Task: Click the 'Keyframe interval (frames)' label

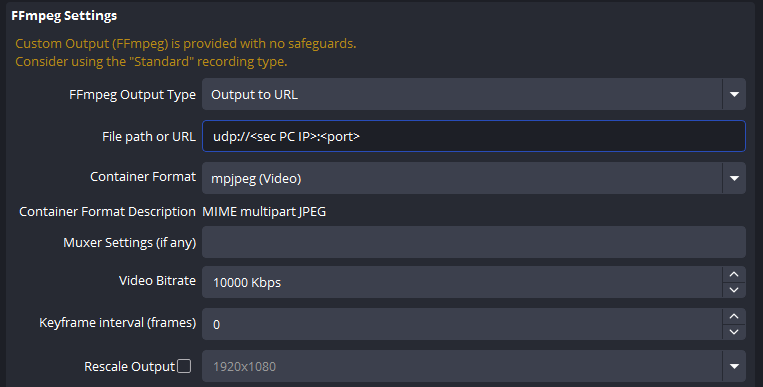Action: 118,323
